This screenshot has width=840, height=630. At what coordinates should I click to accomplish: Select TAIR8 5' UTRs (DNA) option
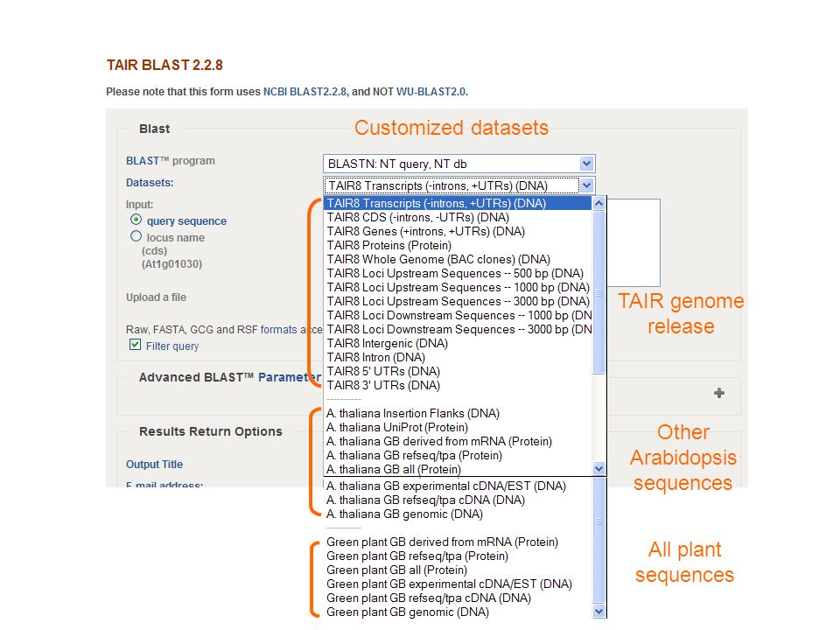(x=458, y=371)
